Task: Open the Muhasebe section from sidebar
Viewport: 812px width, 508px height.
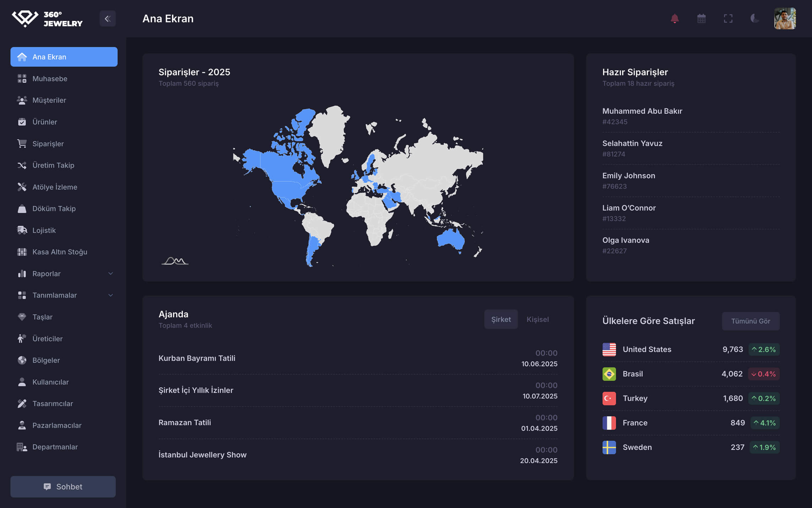Action: coord(50,78)
